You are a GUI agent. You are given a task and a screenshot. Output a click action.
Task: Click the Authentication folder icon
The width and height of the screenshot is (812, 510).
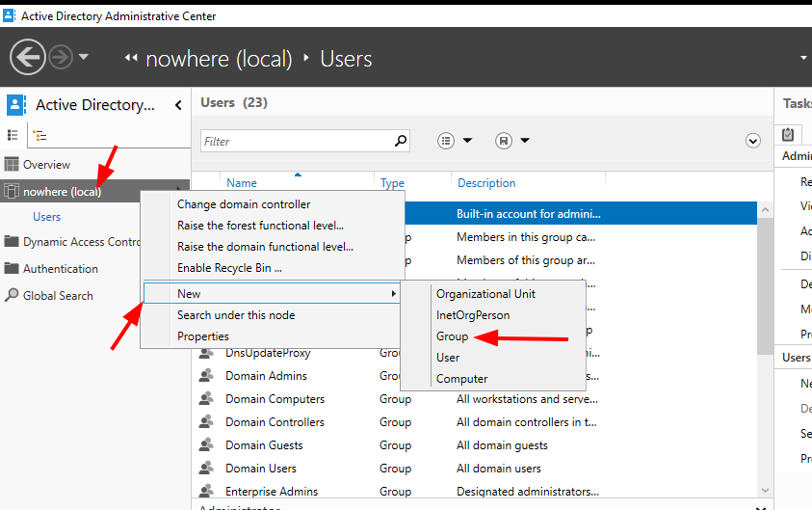coord(12,268)
